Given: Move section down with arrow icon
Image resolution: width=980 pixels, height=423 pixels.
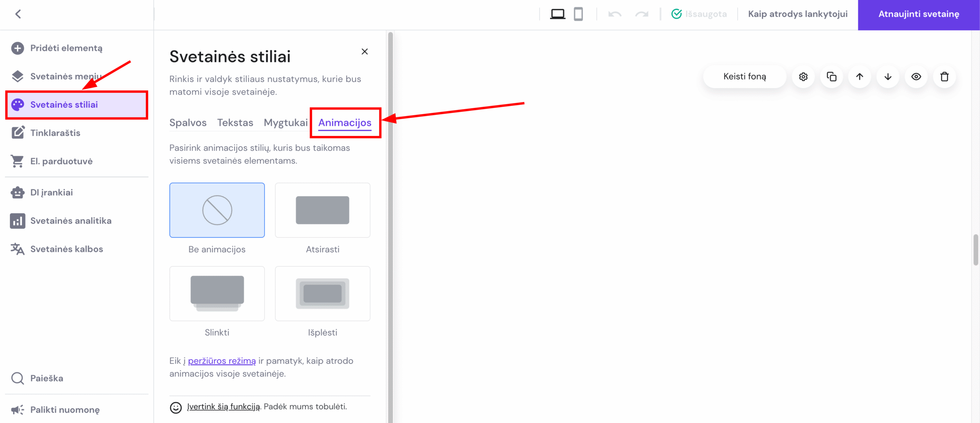Looking at the screenshot, I should pyautogui.click(x=888, y=77).
